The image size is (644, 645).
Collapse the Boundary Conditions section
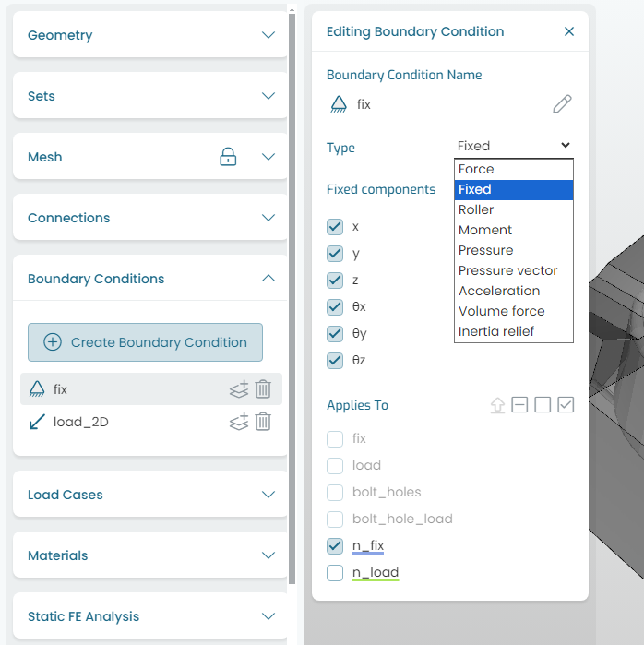(x=268, y=278)
